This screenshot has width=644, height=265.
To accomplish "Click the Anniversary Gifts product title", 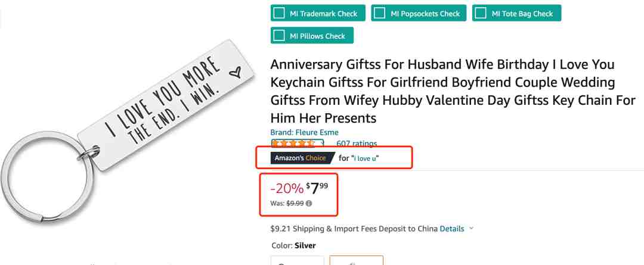I will 453,92.
